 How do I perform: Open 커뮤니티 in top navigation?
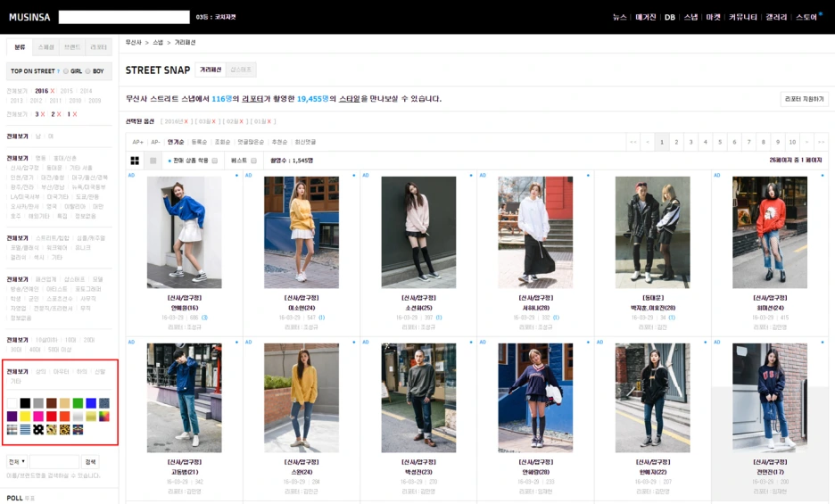click(x=743, y=17)
